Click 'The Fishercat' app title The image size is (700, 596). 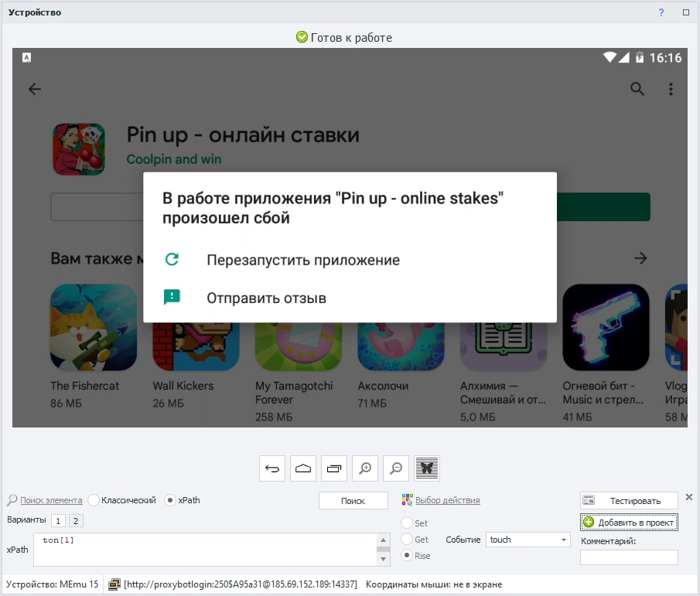click(85, 386)
